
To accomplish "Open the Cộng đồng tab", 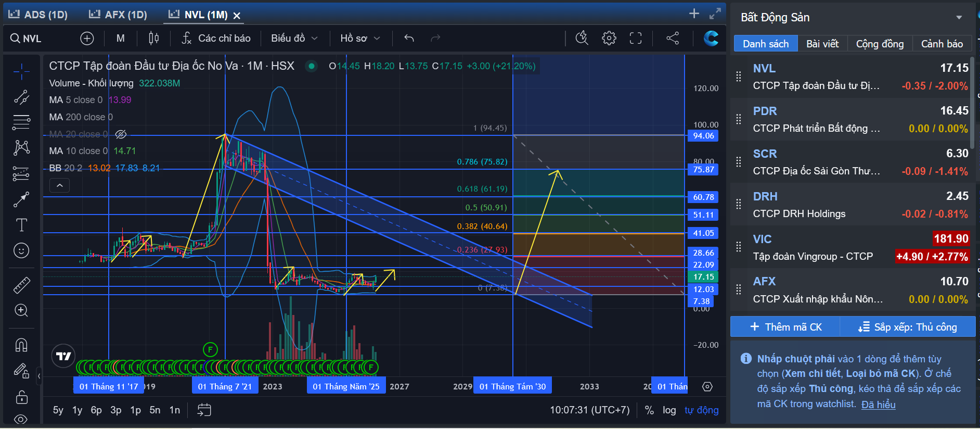I will coord(880,44).
